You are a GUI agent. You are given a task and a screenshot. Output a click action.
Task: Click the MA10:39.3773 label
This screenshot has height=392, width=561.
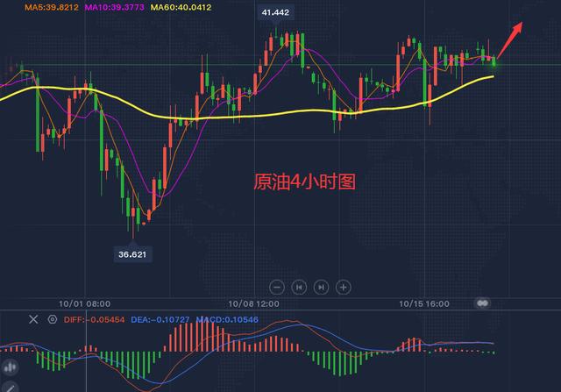(115, 7)
